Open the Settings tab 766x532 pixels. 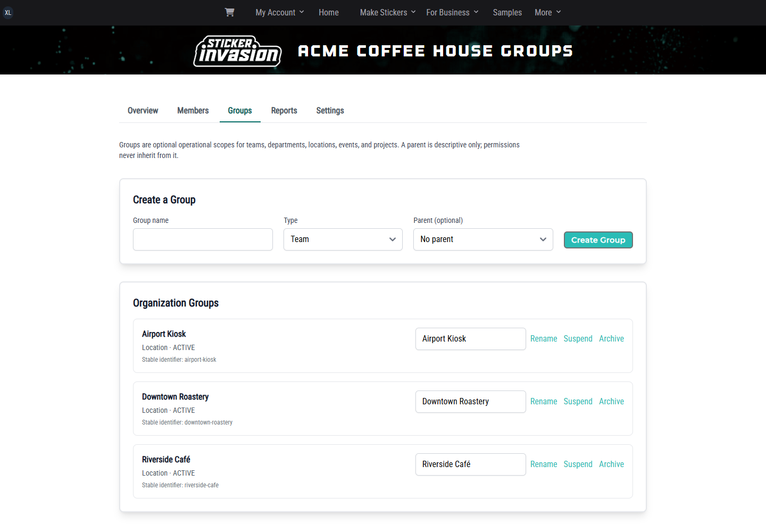point(330,111)
